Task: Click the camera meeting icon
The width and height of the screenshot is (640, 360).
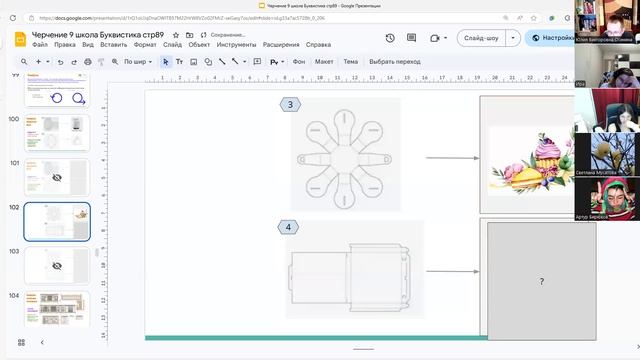Action: [x=434, y=38]
